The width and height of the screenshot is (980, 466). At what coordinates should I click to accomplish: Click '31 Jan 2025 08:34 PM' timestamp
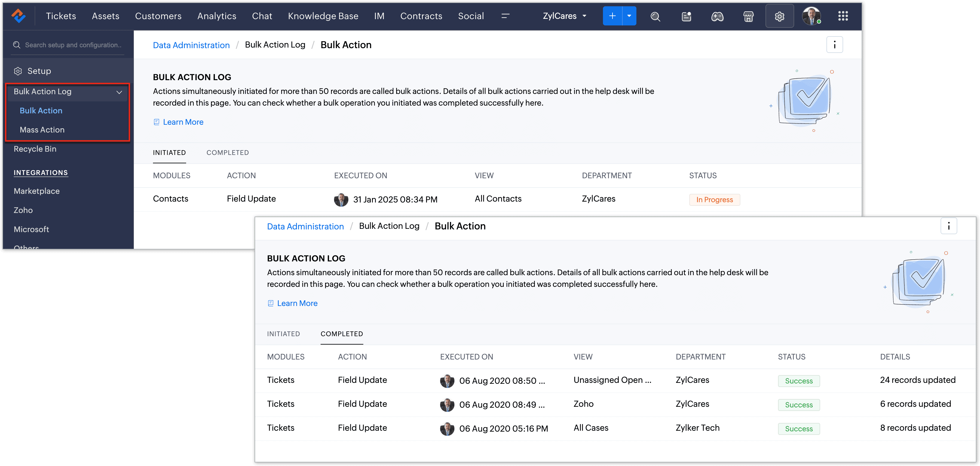395,200
